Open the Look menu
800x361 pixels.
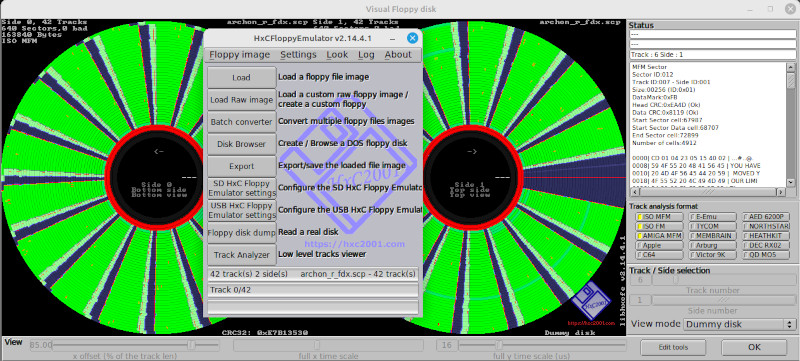pyautogui.click(x=337, y=55)
